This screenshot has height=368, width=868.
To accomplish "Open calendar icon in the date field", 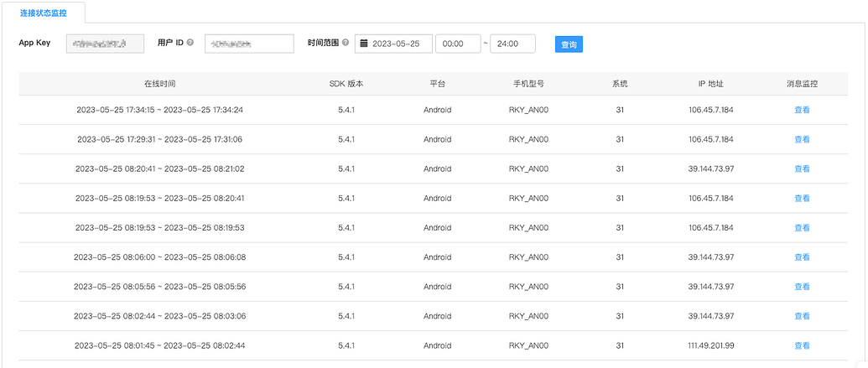I will [x=364, y=44].
